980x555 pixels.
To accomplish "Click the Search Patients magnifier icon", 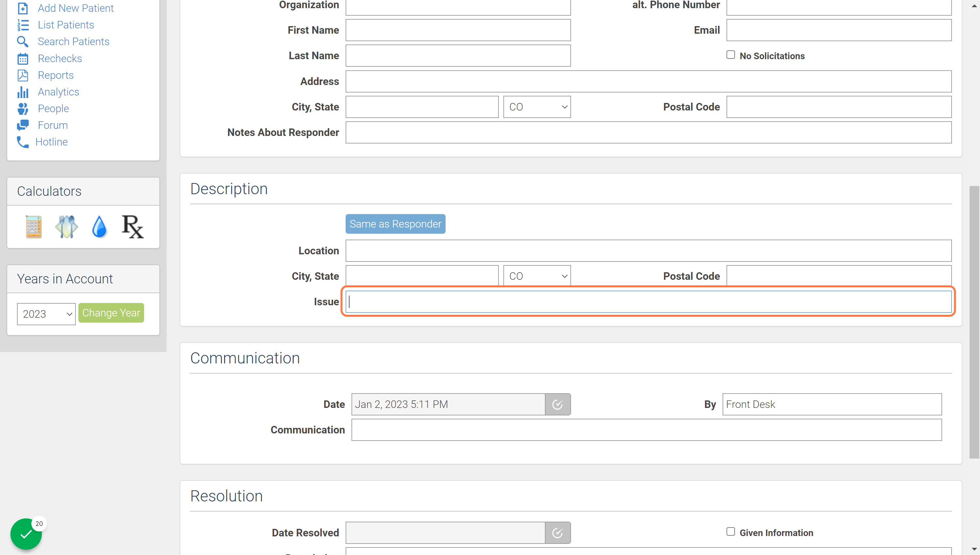I will click(x=23, y=42).
